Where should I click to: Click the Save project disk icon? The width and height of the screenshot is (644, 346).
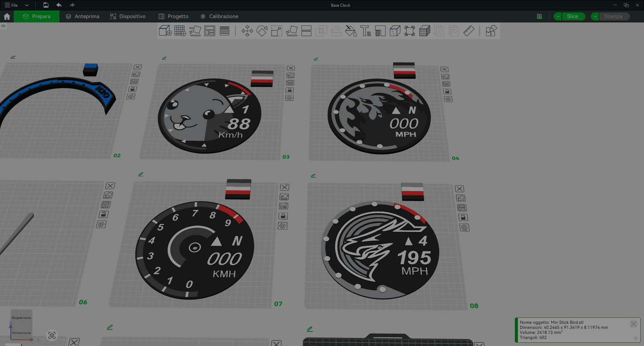click(x=46, y=5)
